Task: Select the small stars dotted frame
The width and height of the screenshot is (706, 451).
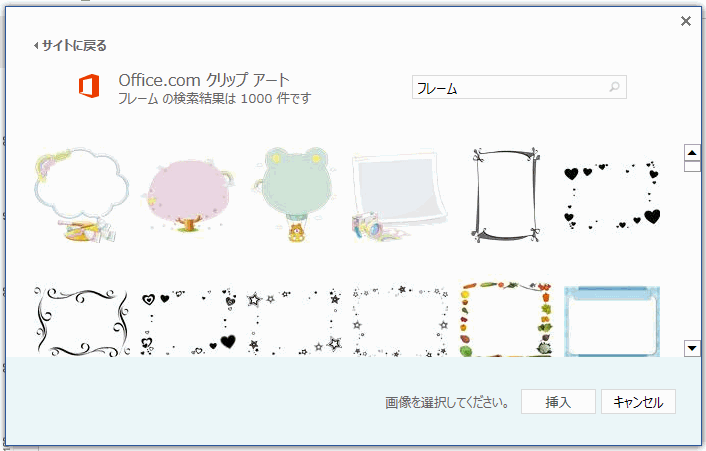Action: point(400,321)
